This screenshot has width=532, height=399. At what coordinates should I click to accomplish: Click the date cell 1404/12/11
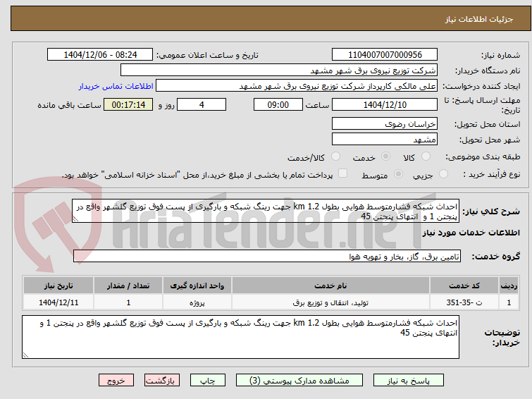[x=58, y=302]
